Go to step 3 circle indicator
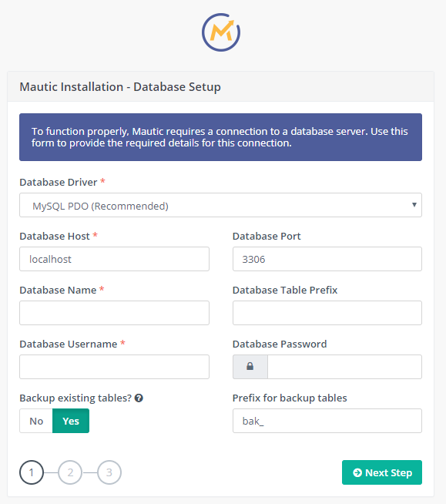This screenshot has height=504, width=446. pos(109,472)
